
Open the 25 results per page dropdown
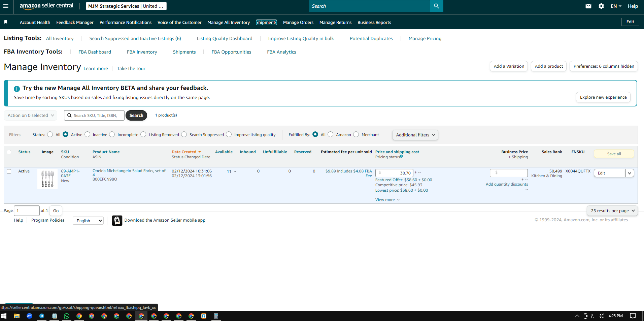point(612,211)
